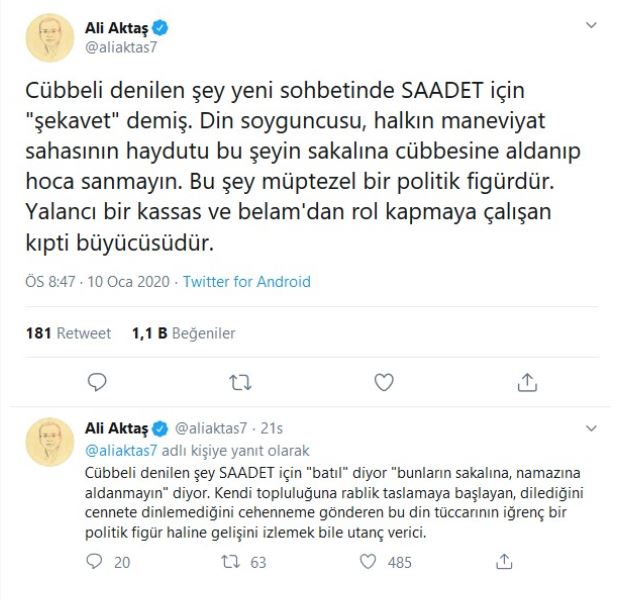This screenshot has height=600, width=641.
Task: Like the reply tweet with 485 likes
Action: pyautogui.click(x=373, y=563)
